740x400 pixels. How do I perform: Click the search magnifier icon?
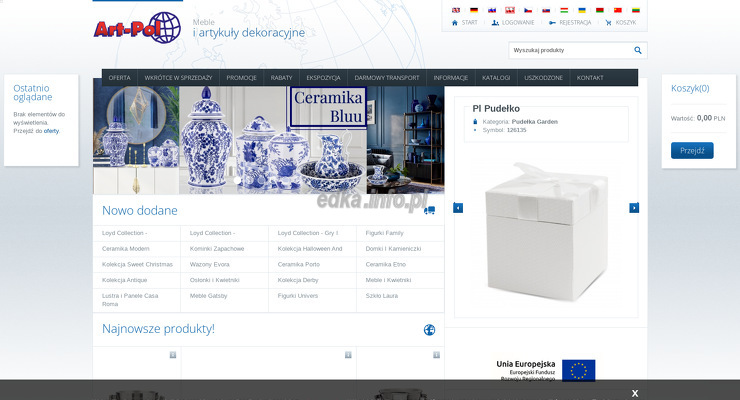pos(638,50)
